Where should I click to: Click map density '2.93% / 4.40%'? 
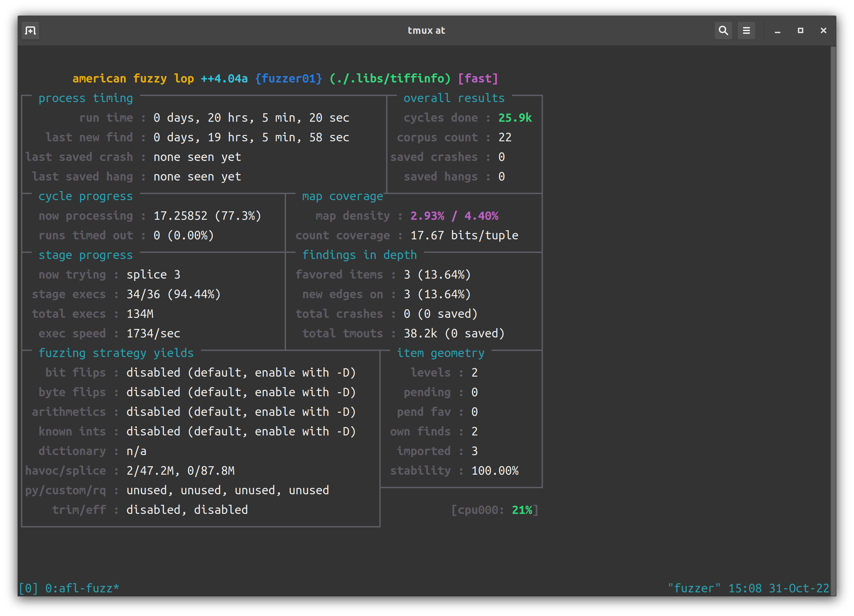[454, 216]
